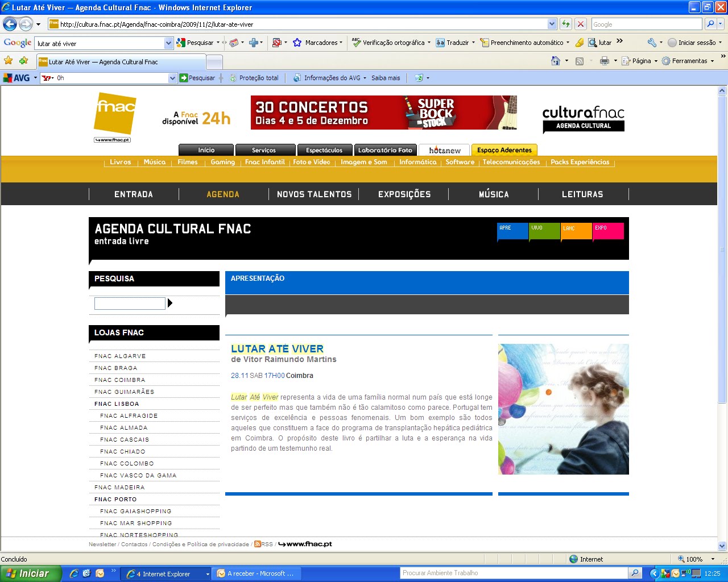
Task: Open ENTRADA section
Action: pyautogui.click(x=134, y=194)
